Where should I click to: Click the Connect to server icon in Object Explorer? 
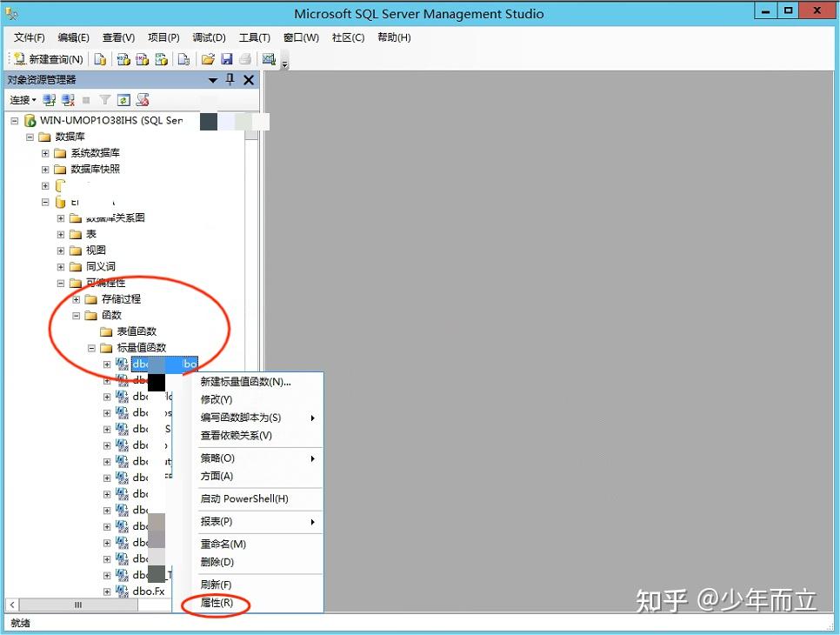pos(48,99)
